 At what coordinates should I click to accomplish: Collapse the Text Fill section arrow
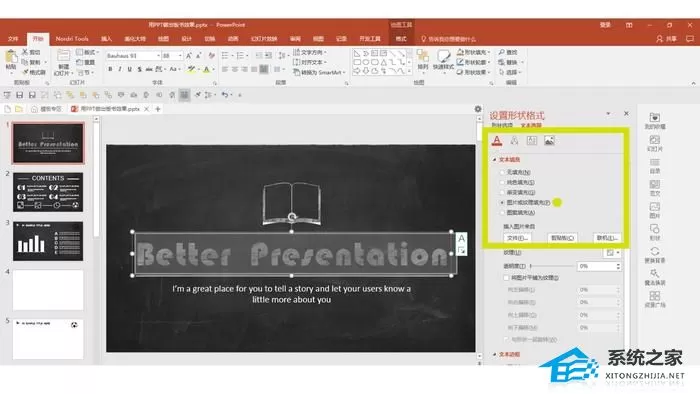coord(494,159)
